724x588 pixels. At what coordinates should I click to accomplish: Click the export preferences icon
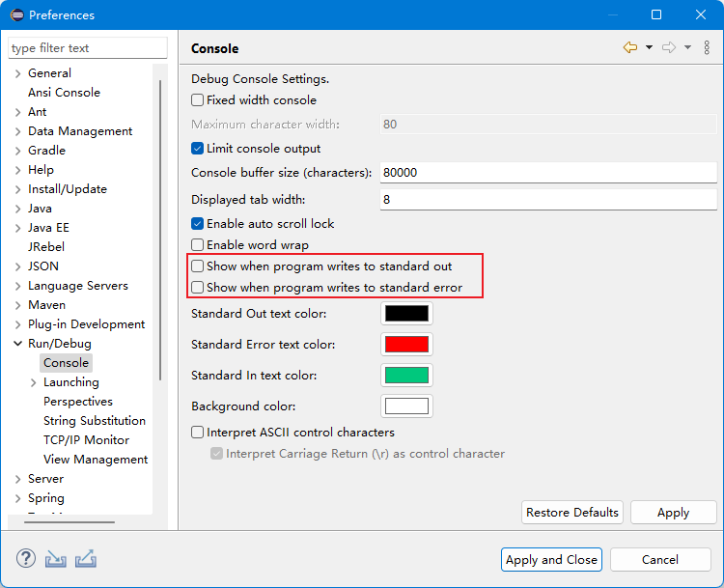[x=86, y=559]
